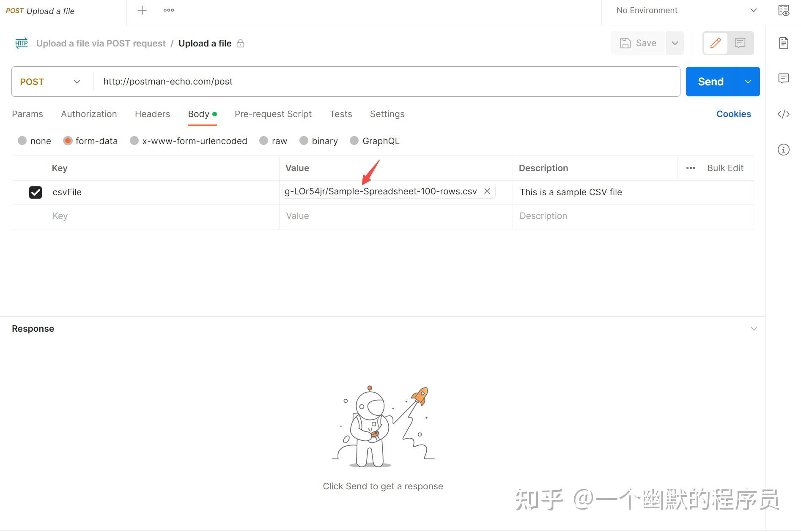Open the Tests tab
This screenshot has height=532, width=801.
click(340, 114)
